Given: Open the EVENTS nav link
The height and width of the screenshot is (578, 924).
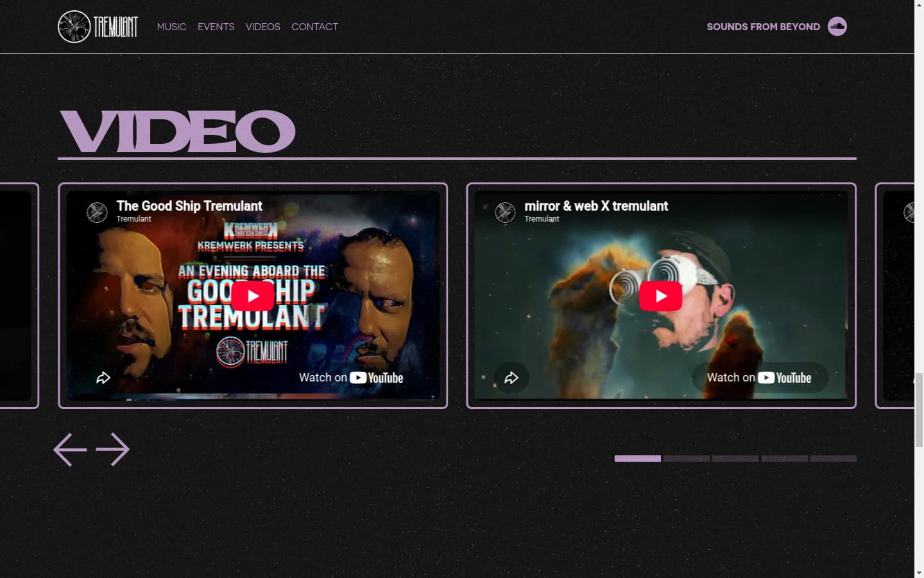Looking at the screenshot, I should pos(216,27).
